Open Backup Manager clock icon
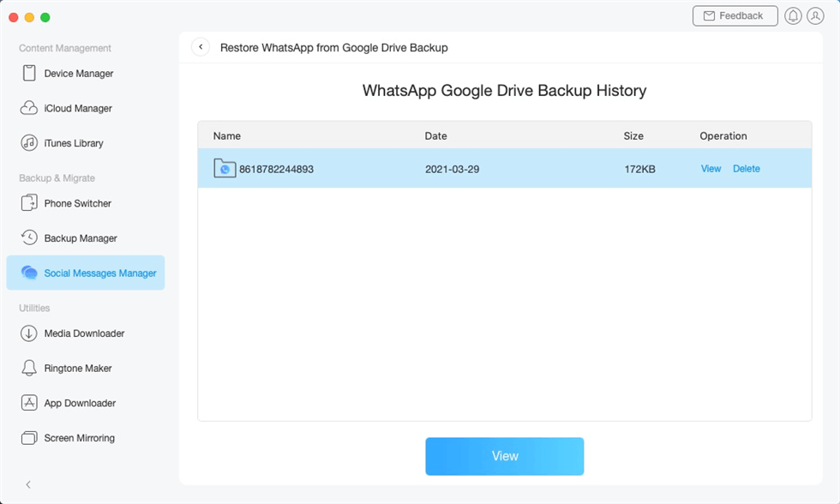The width and height of the screenshot is (840, 504). click(x=29, y=238)
